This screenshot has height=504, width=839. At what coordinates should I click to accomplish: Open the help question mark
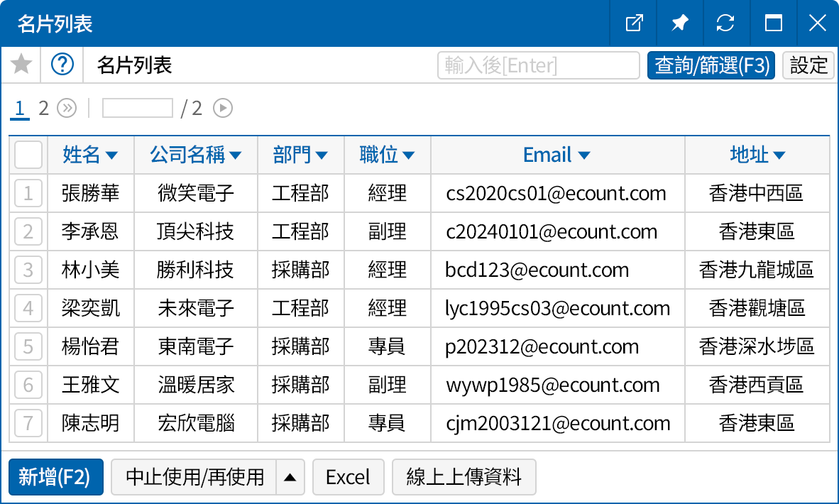point(62,65)
